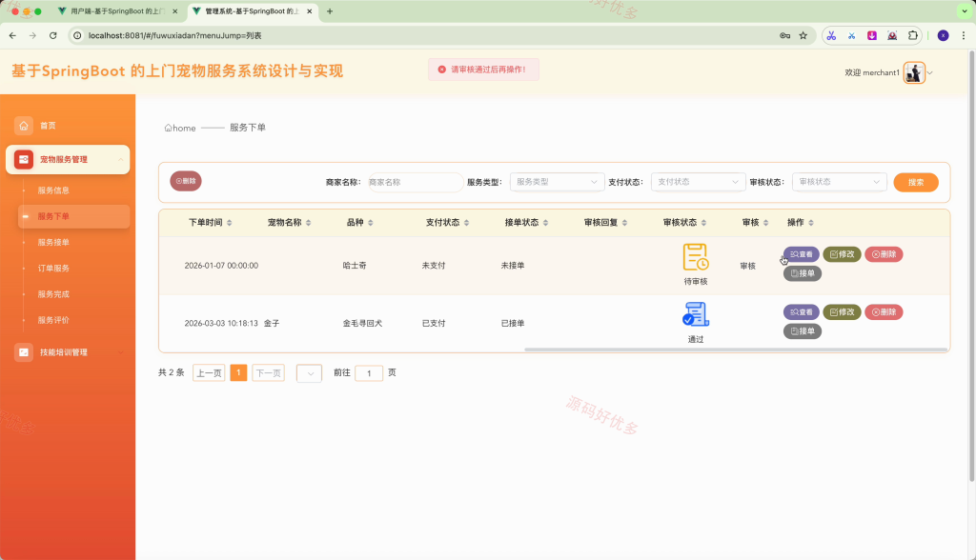Click the orange 搜索 button
976x560 pixels.
(x=916, y=182)
